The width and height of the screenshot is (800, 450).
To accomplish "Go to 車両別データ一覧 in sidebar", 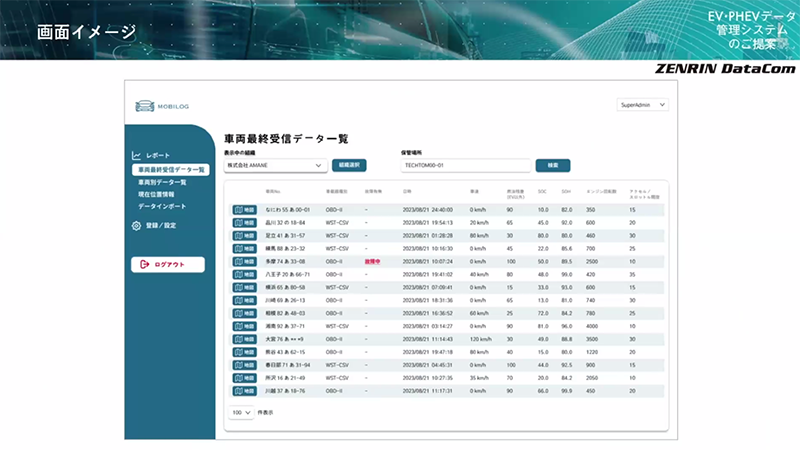I will (162, 182).
